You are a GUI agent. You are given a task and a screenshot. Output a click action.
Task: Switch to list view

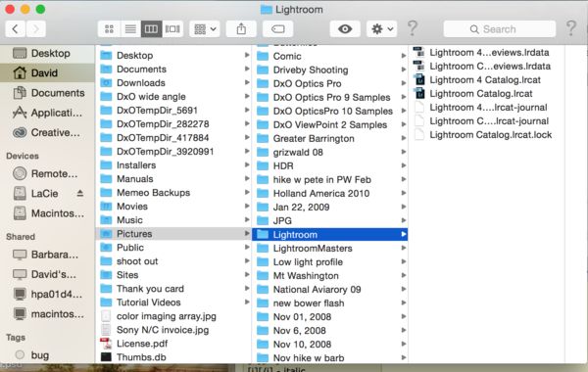point(130,28)
